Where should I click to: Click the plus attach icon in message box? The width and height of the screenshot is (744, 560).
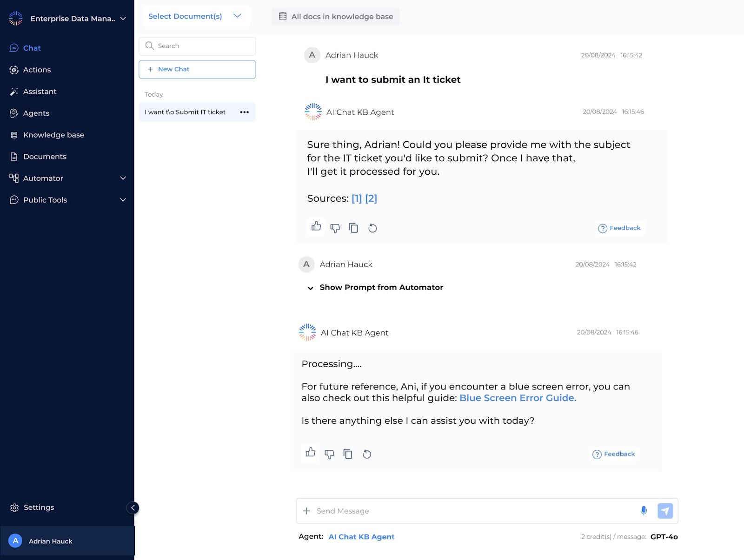pos(306,511)
